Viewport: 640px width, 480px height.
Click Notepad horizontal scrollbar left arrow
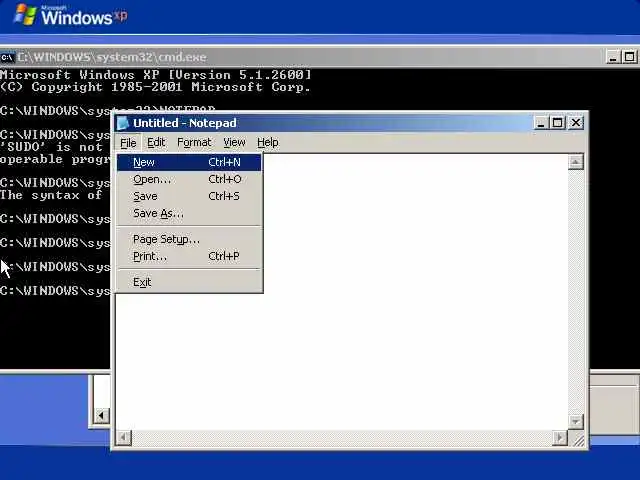pyautogui.click(x=123, y=438)
